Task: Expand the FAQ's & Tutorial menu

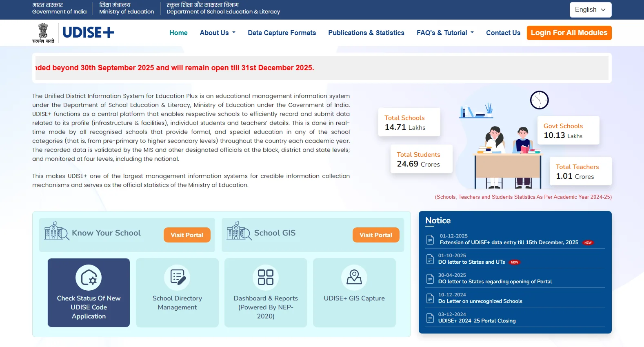Action: pyautogui.click(x=445, y=33)
